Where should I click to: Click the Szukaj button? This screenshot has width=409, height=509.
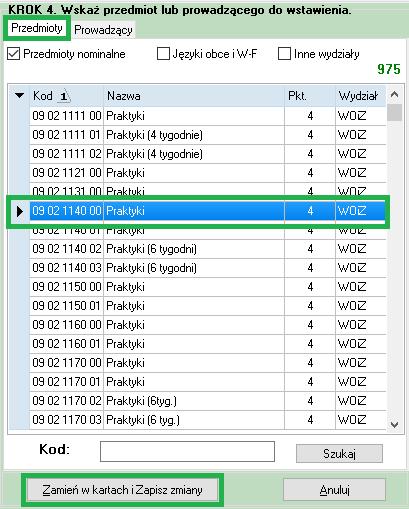pos(339,453)
